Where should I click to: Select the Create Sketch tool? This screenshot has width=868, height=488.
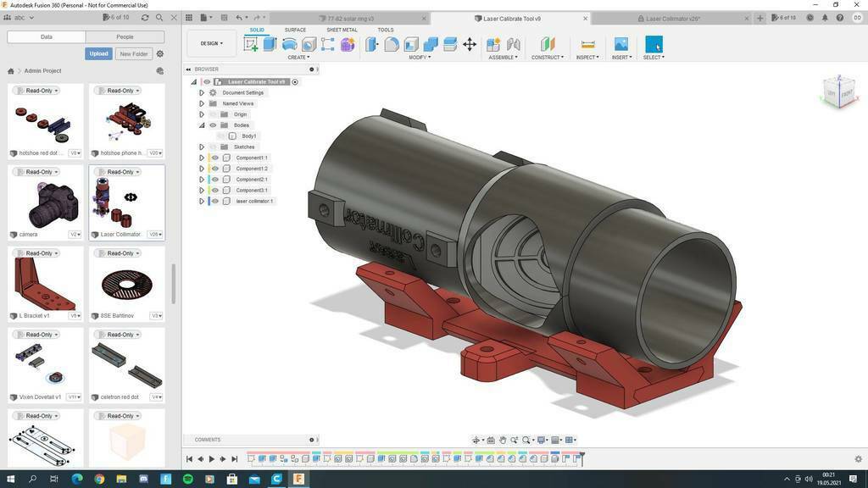click(250, 44)
